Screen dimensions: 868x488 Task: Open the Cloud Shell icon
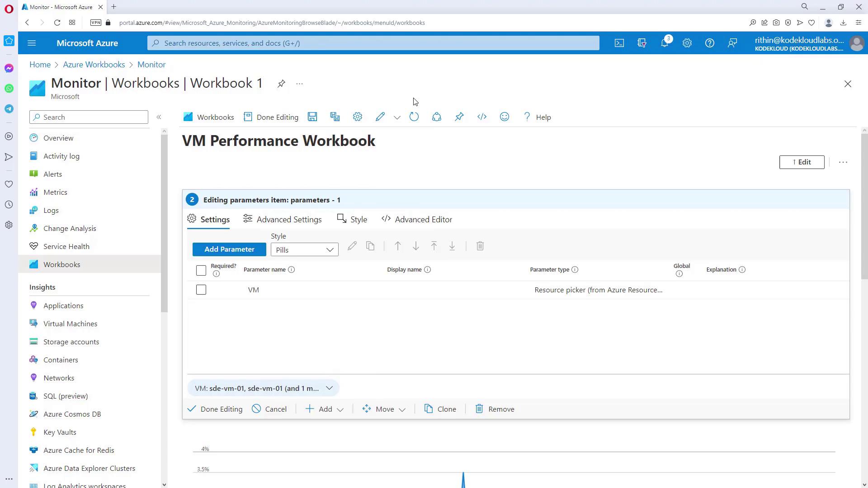click(x=619, y=43)
